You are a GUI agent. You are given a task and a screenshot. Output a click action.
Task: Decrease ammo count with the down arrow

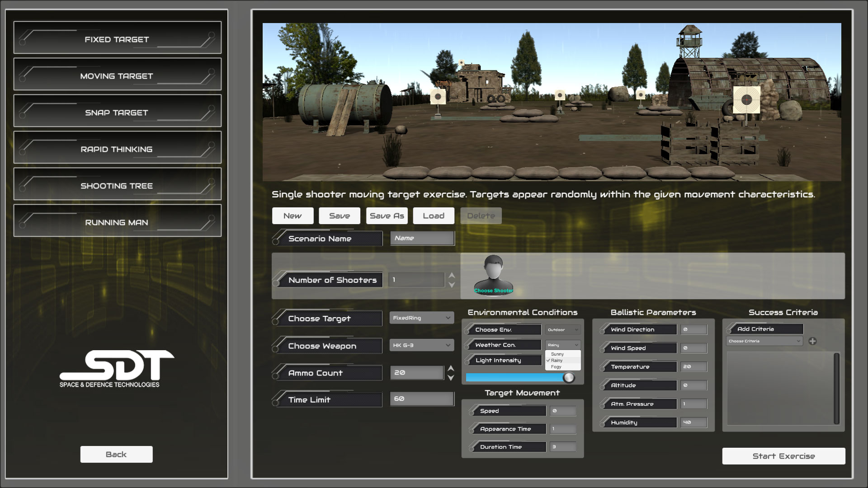click(x=451, y=378)
